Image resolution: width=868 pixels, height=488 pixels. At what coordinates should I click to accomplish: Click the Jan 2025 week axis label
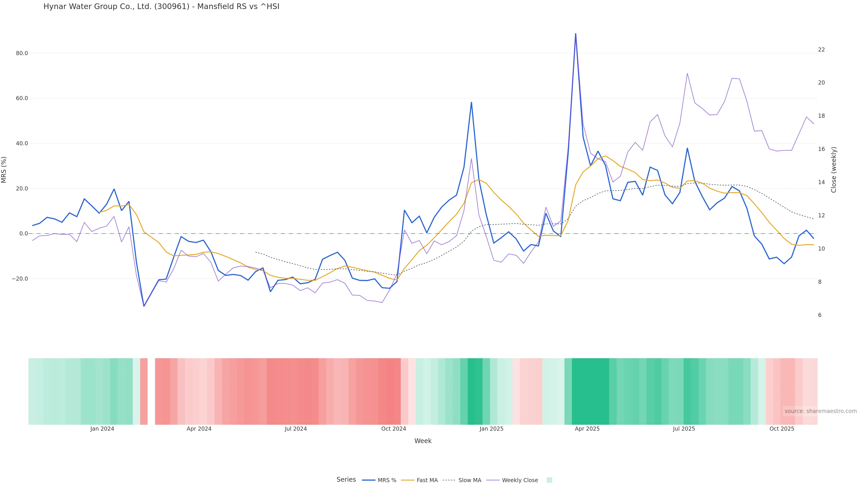(491, 429)
